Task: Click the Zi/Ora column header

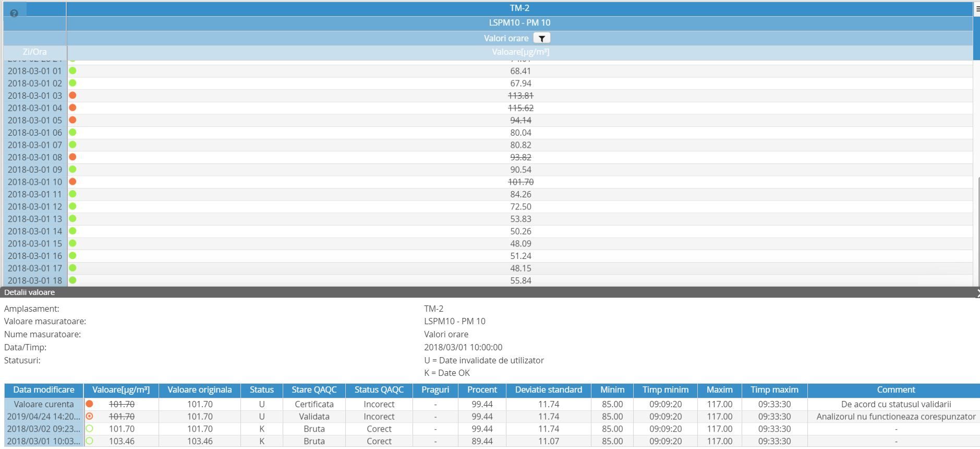Action: 35,52
